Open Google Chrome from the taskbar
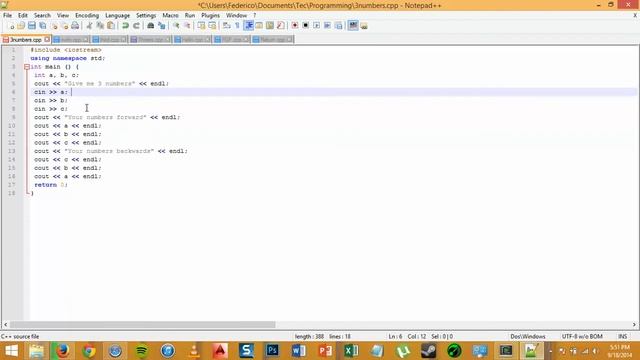The image size is (640, 360). pyautogui.click(x=89, y=351)
